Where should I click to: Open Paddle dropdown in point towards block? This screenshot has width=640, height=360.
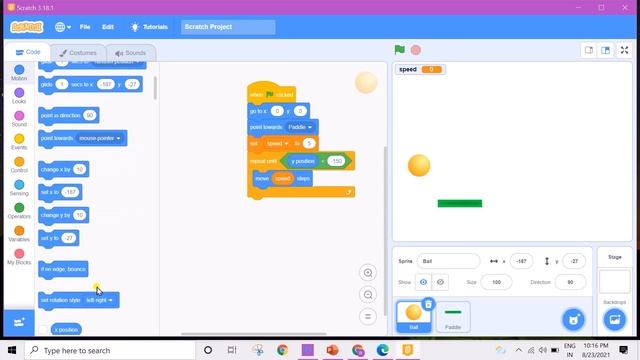(300, 127)
